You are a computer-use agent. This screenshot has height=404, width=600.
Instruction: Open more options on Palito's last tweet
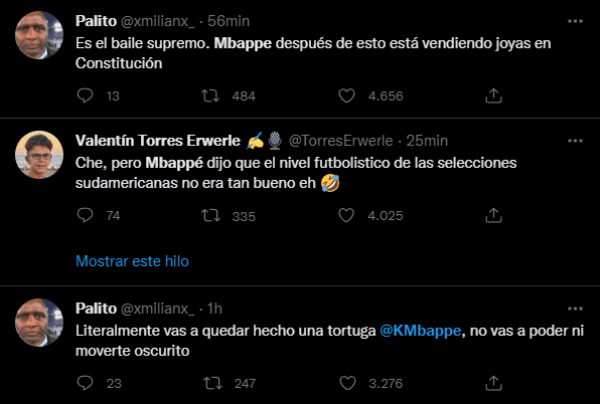tap(575, 307)
